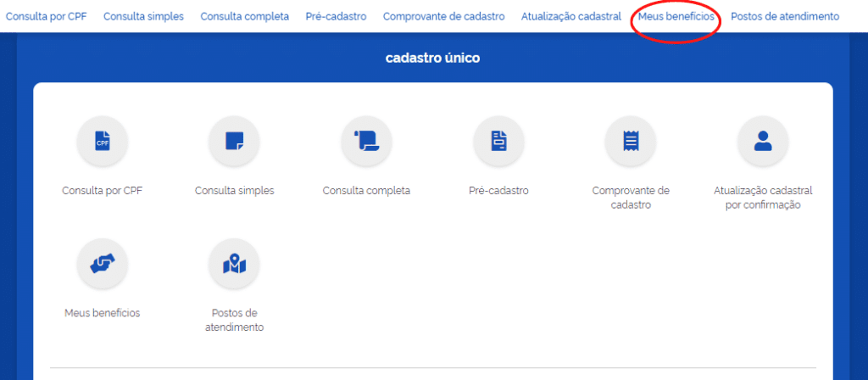This screenshot has height=380, width=868.
Task: Open the Consulta completa scroll icon
Action: click(x=366, y=142)
